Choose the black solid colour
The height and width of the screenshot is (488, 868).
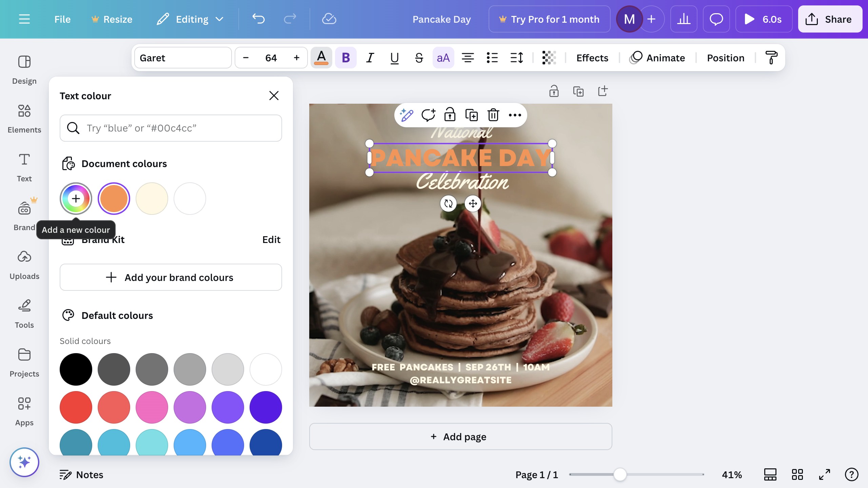pos(76,369)
